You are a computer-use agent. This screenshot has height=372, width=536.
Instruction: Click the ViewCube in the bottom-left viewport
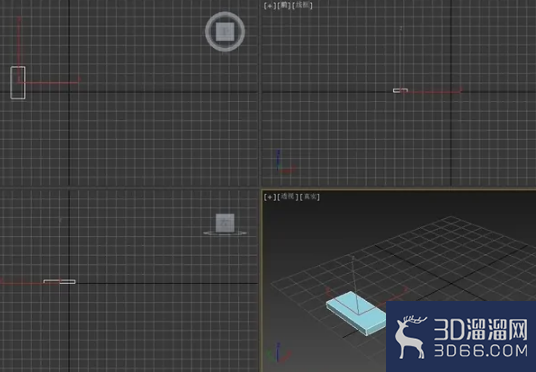coord(225,223)
